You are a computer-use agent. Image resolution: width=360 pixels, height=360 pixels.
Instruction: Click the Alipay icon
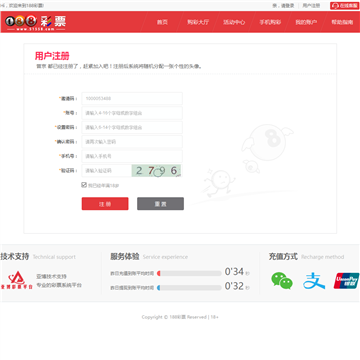coord(314,281)
